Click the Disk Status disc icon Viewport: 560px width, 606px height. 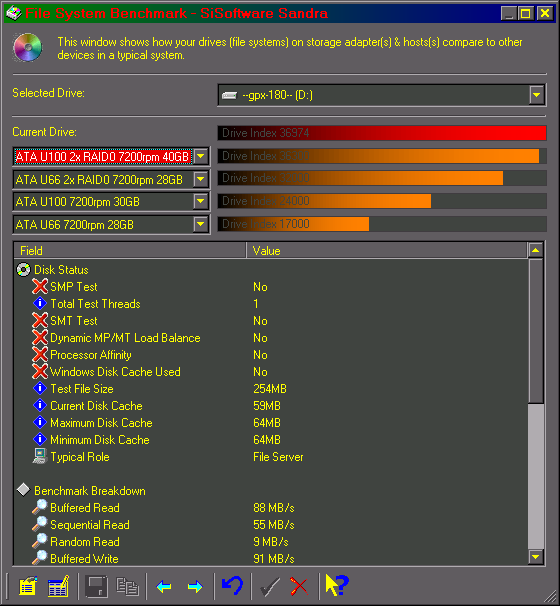[x=23, y=269]
